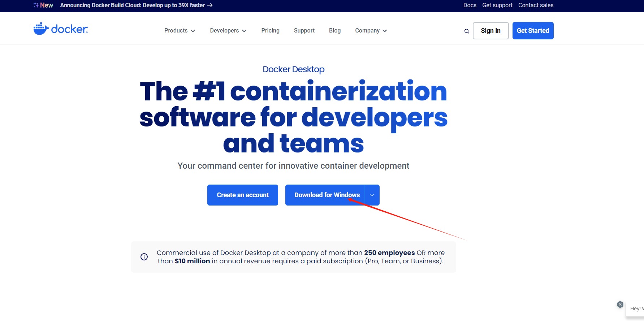Go to the Pricing page
644x324 pixels.
pyautogui.click(x=270, y=31)
